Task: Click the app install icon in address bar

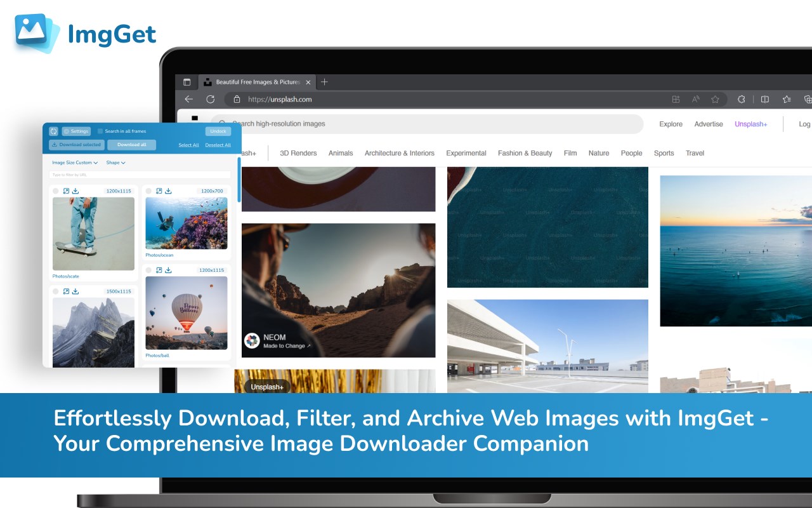Action: tap(676, 99)
